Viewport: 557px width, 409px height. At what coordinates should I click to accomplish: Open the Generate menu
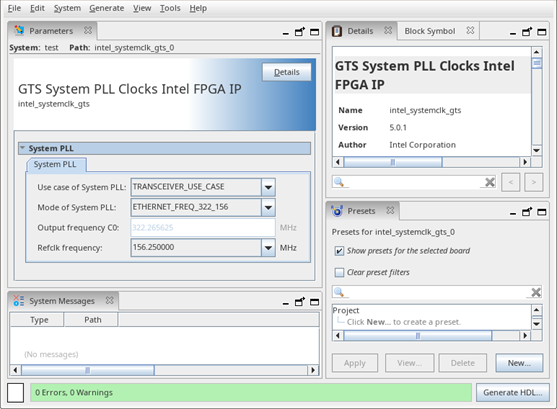coord(107,8)
